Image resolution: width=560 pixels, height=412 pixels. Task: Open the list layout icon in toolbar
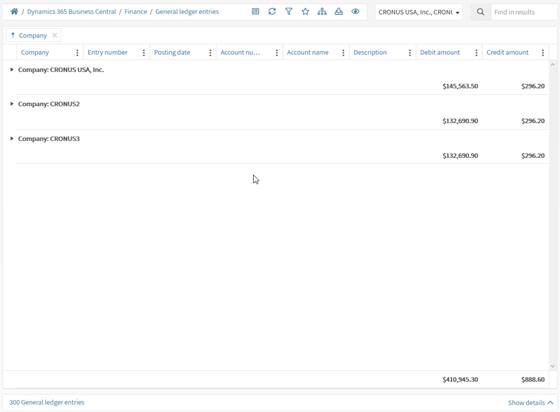tap(255, 11)
